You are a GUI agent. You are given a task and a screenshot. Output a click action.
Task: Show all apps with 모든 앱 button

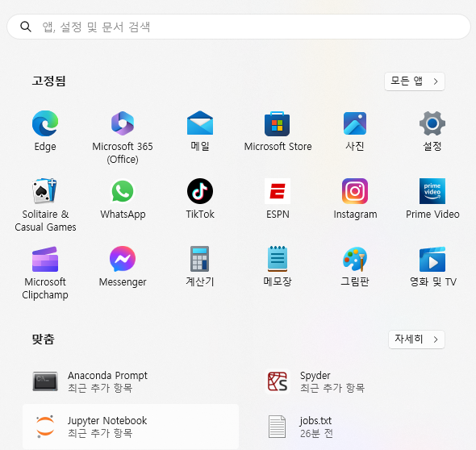(x=415, y=81)
